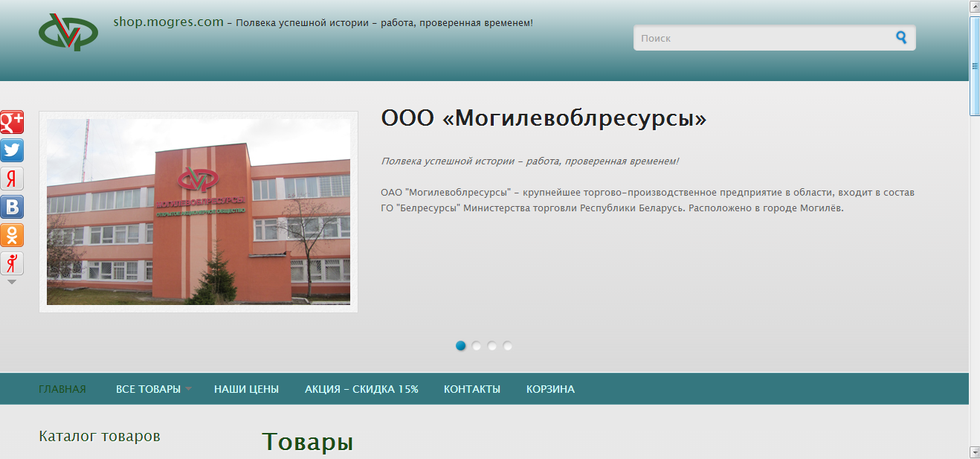Expand more social share options arrow

12,283
